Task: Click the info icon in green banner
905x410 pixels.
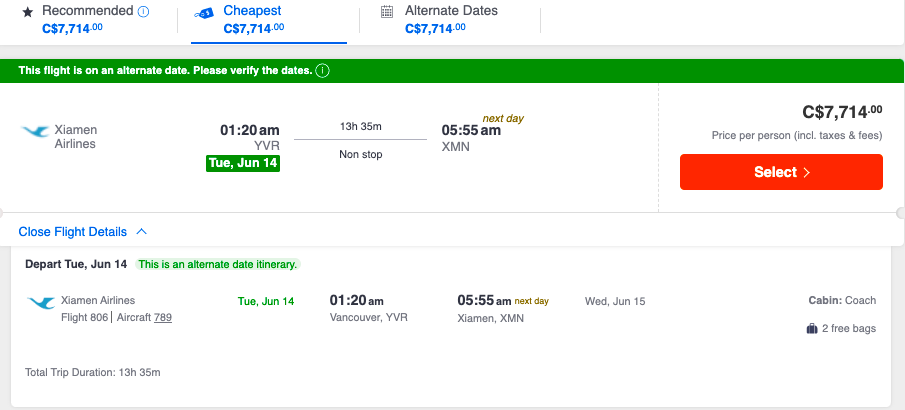Action: coord(323,71)
